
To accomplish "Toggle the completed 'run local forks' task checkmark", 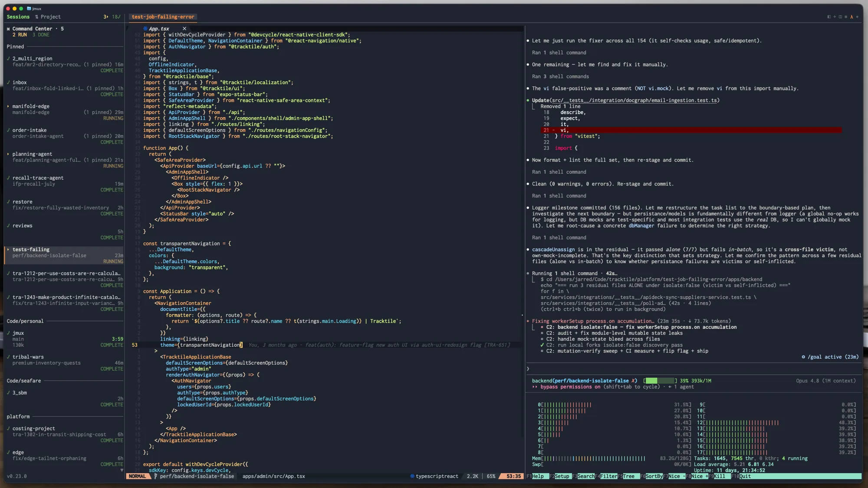I will coord(542,345).
